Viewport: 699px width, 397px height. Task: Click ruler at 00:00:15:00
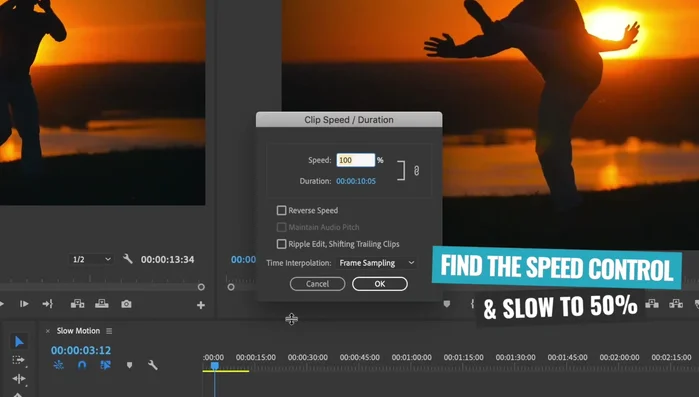[x=256, y=357]
